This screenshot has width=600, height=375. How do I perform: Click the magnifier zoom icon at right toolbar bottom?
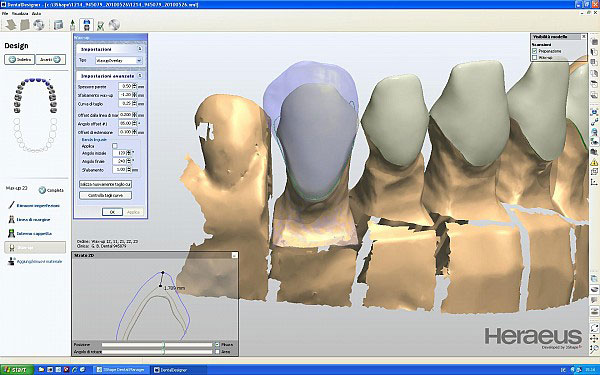point(594,349)
